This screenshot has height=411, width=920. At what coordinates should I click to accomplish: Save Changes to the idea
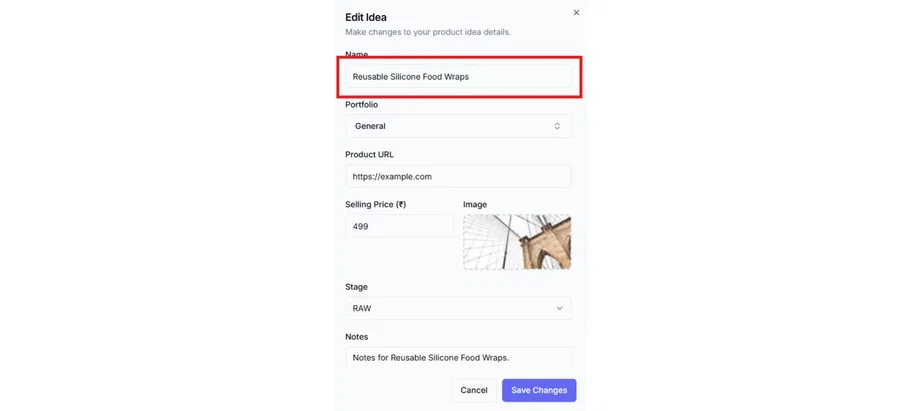(539, 390)
